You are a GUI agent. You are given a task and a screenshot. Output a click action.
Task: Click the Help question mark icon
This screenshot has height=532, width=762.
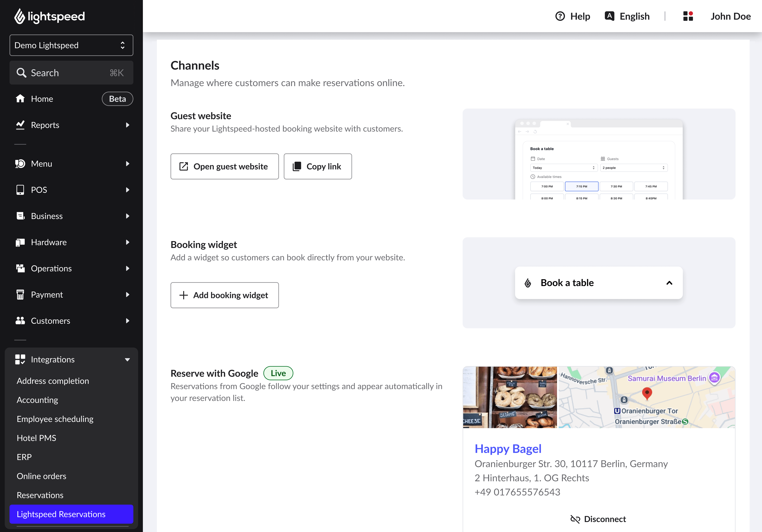click(560, 16)
